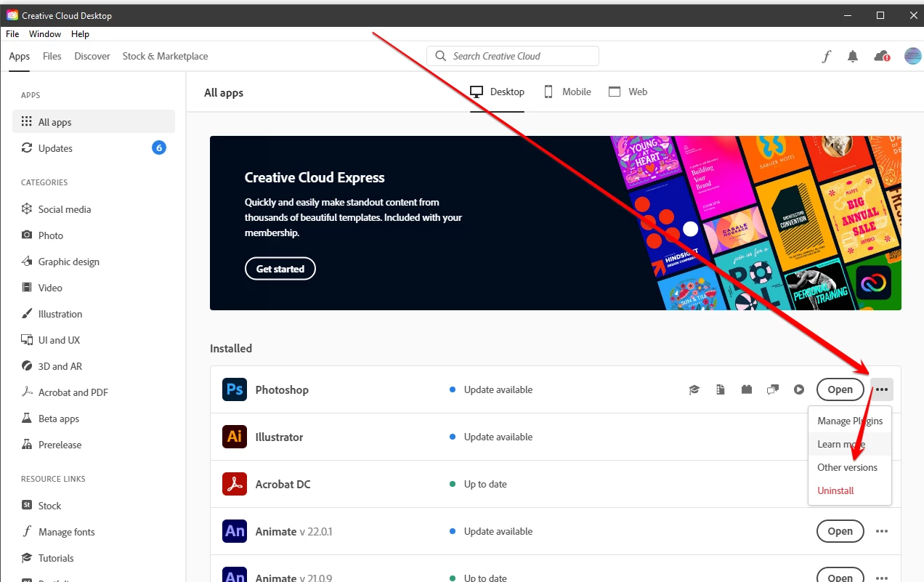Click the Acrobat DC app icon

click(x=235, y=484)
